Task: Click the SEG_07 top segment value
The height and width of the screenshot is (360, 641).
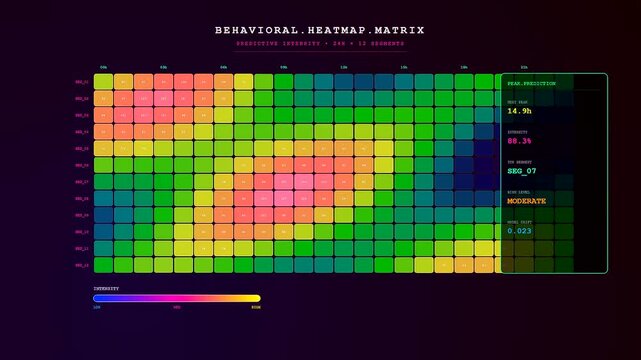Action: (522, 171)
